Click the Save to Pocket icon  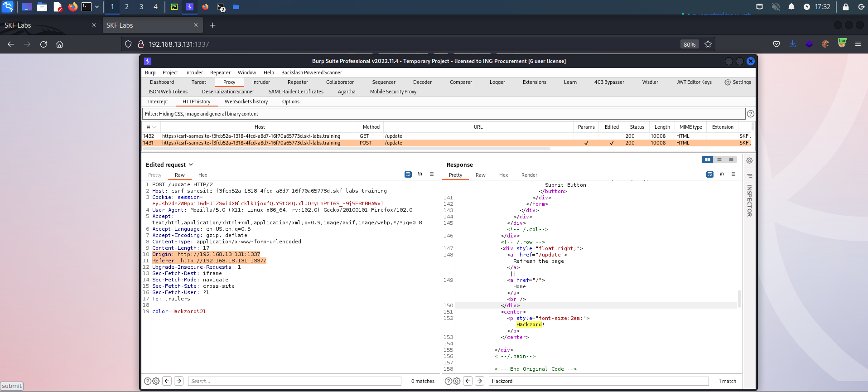[776, 44]
